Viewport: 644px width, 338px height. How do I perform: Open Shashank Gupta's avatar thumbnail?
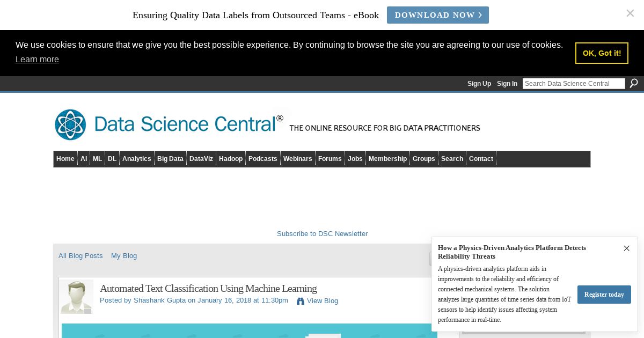(x=76, y=296)
